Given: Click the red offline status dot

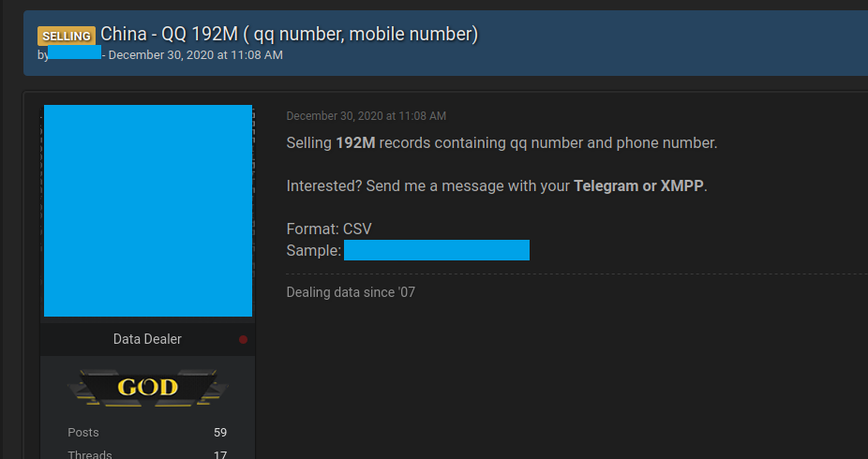Looking at the screenshot, I should (x=243, y=339).
